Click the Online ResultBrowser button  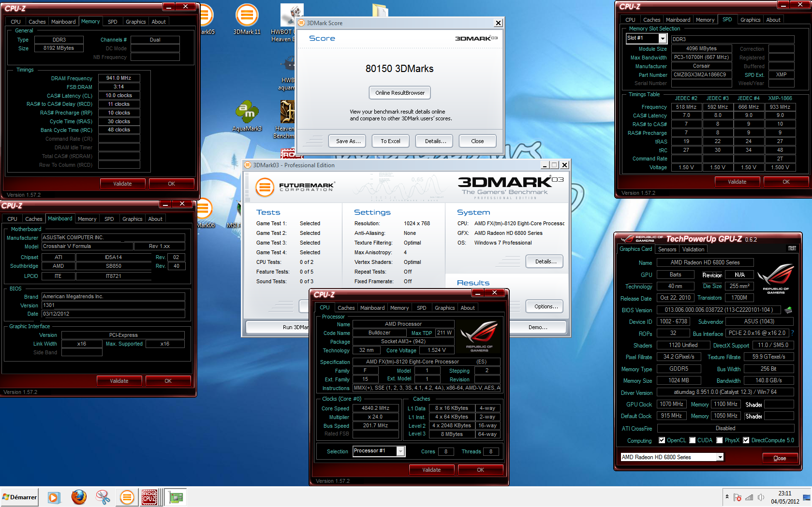click(399, 93)
